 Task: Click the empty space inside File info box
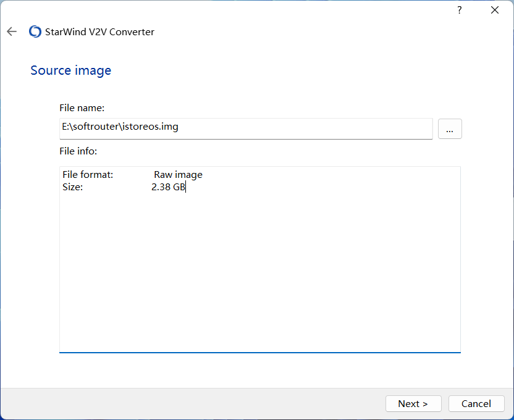[x=259, y=272]
